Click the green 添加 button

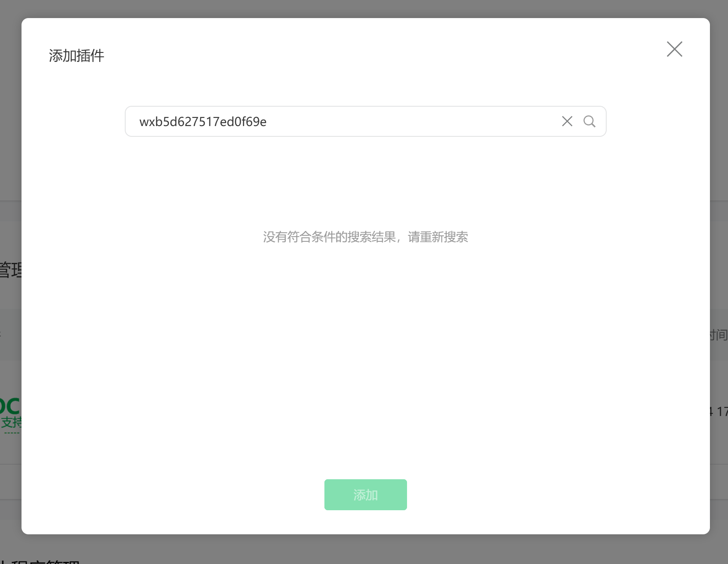point(365,495)
